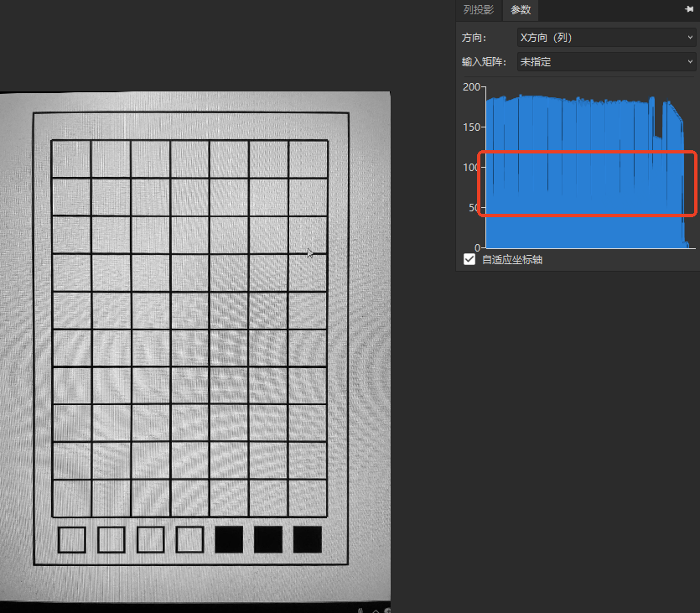Pin the panel using the pushpin icon
Image resolution: width=700 pixels, height=613 pixels.
pos(689,9)
